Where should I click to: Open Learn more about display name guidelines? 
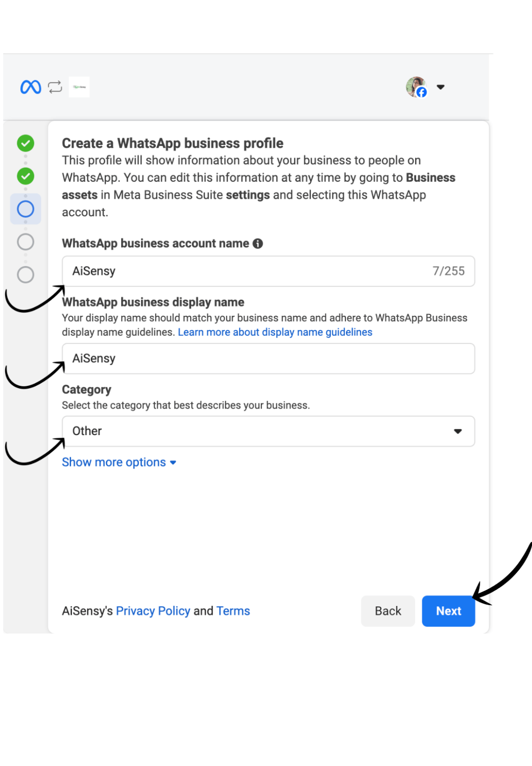click(x=275, y=332)
